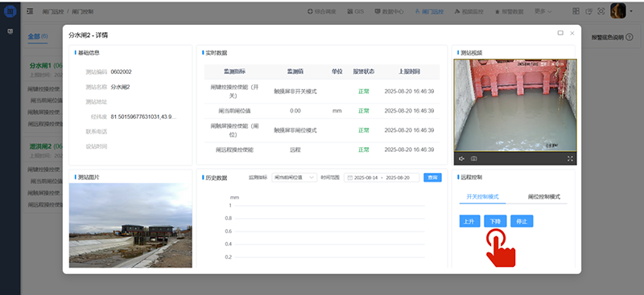Open the 报警底色说明 help icon
This screenshot has height=295, width=644.
pos(630,37)
